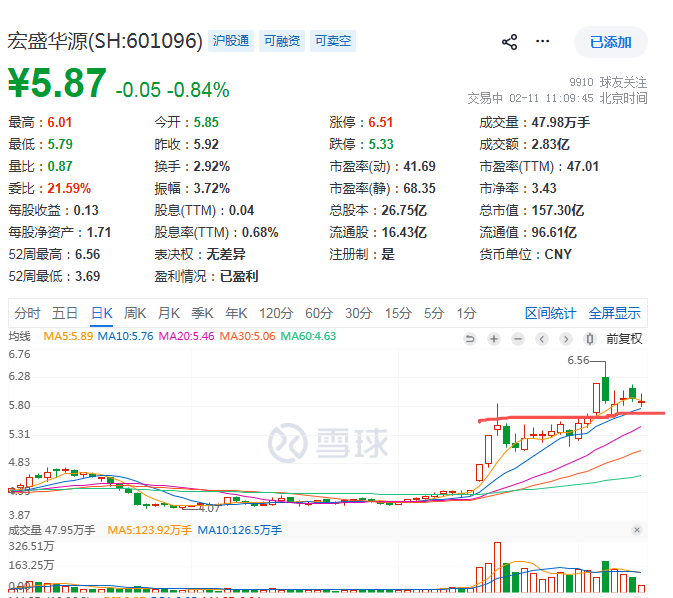Click the MA30:5.06 moving average label
This screenshot has height=598, width=673.
point(247,336)
